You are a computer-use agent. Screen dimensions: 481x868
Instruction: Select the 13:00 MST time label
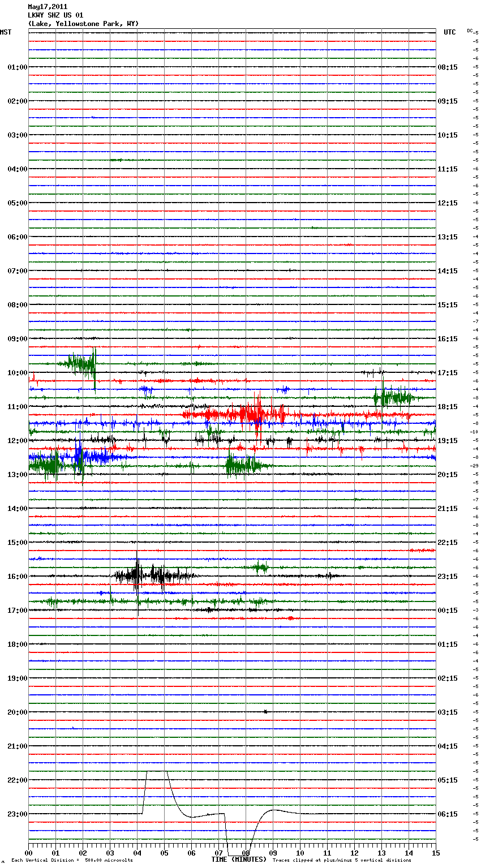(x=17, y=475)
